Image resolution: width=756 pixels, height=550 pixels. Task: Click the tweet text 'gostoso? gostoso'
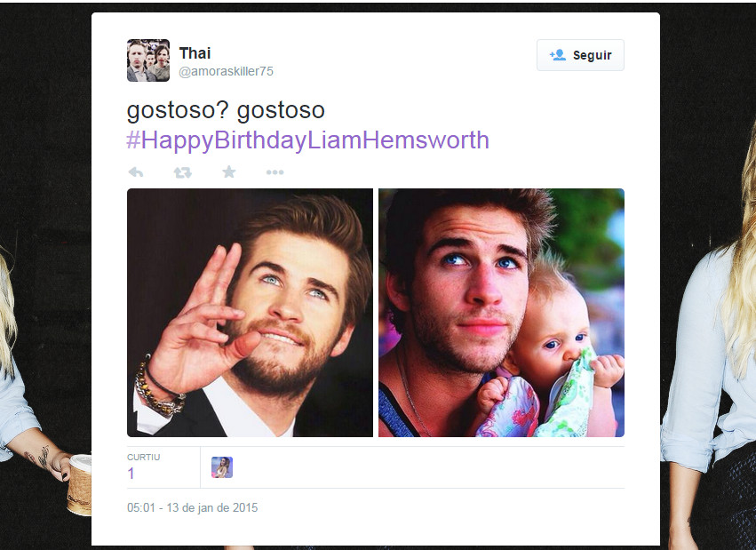pyautogui.click(x=226, y=110)
